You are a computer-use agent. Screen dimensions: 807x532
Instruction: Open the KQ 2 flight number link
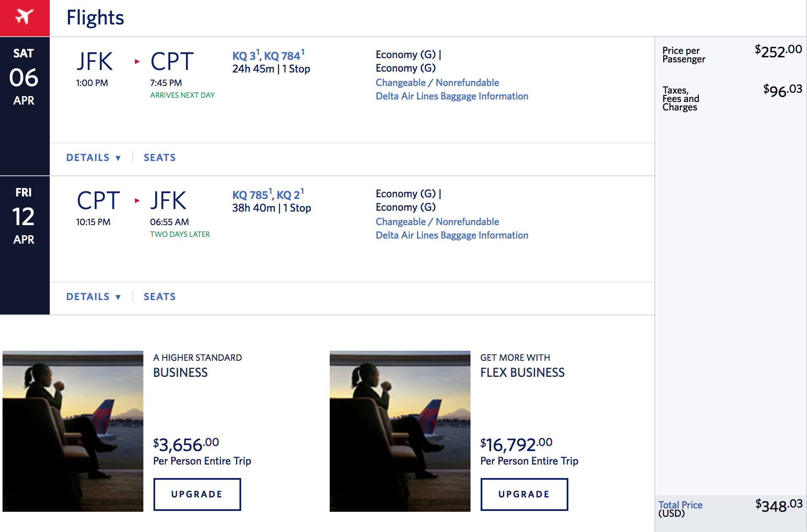coord(288,195)
